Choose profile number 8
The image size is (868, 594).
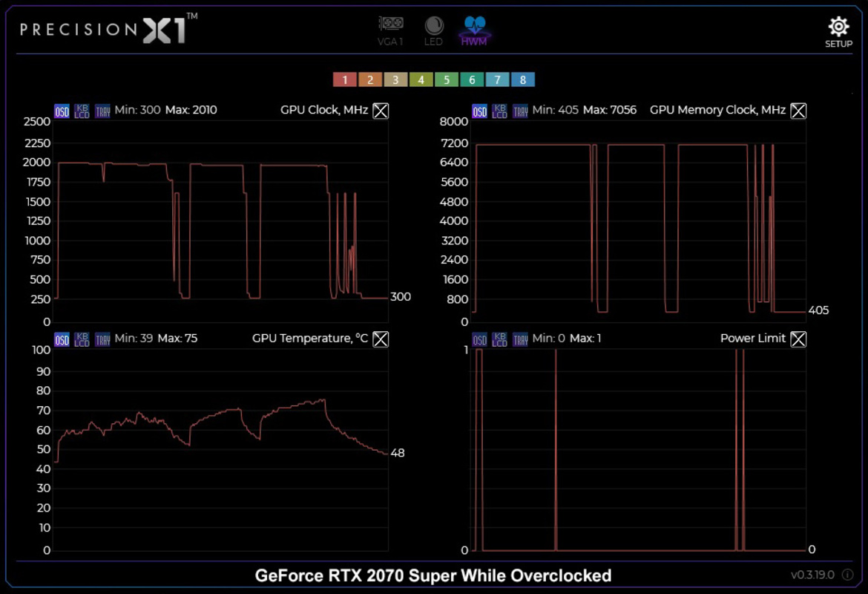[522, 79]
